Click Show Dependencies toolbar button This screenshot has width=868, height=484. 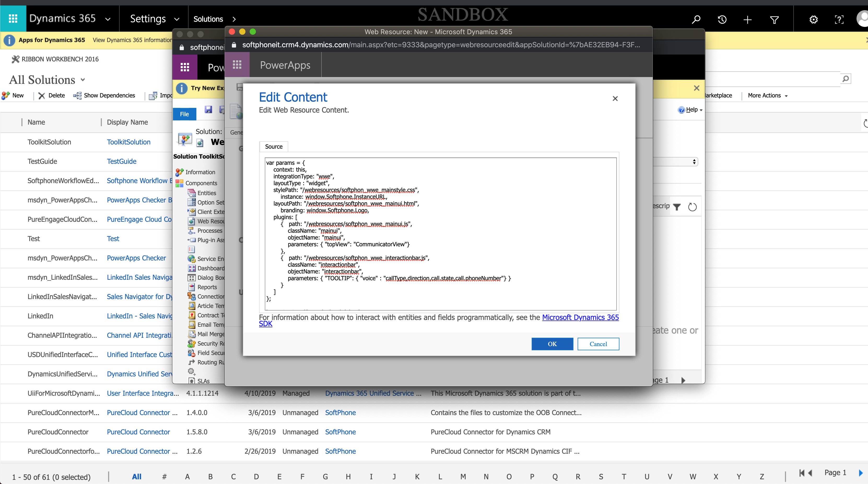point(104,95)
